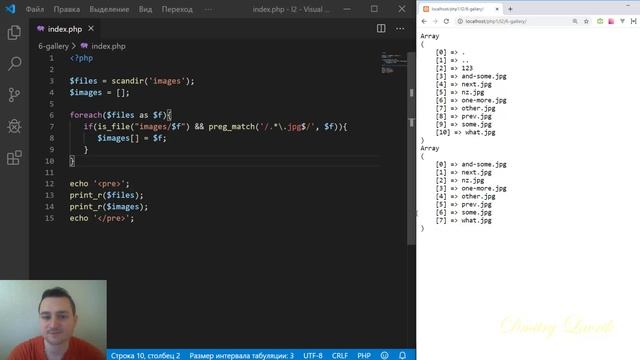Open notifications bell in status bar
This screenshot has height=360, width=640.
pyautogui.click(x=402, y=356)
